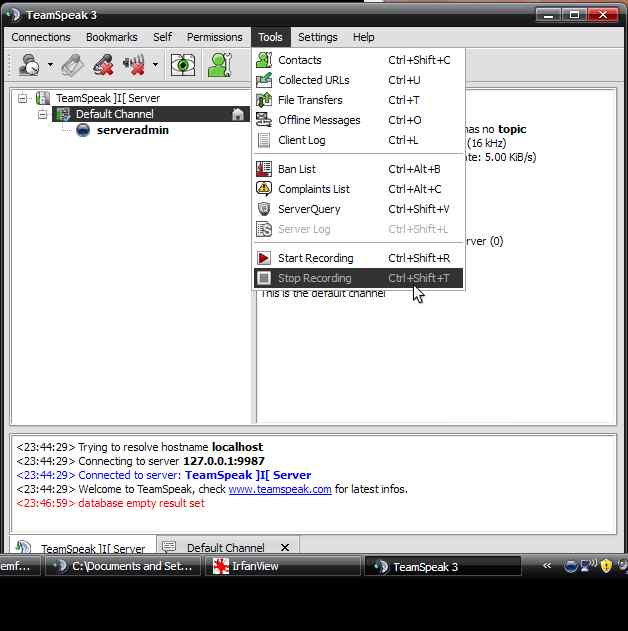
Task: Choose Complaints List in the Tools menu
Action: tap(358, 189)
